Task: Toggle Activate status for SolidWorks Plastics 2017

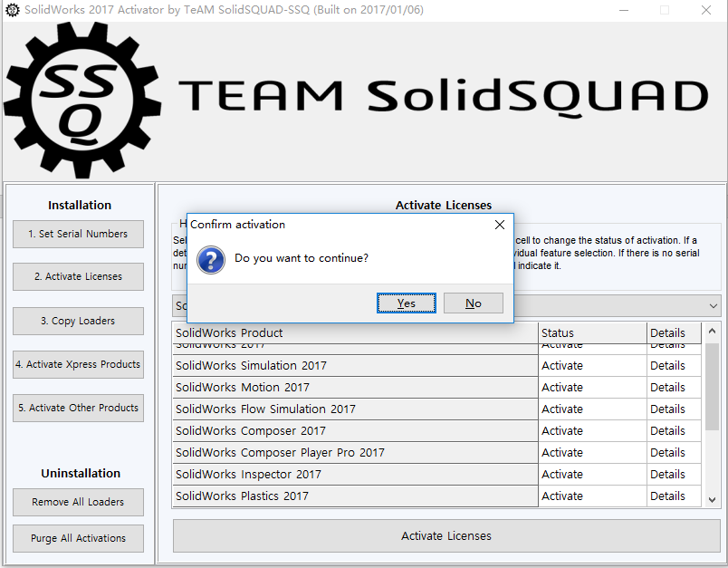Action: (592, 496)
